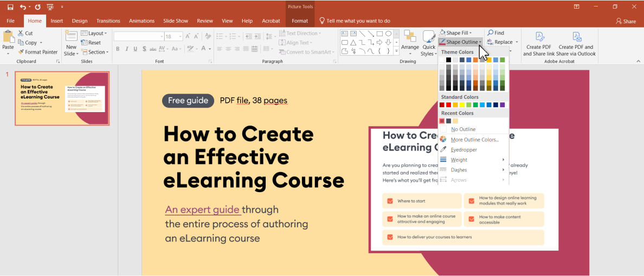Open the Quick Styles gallery
Viewport: 644px width, 276px height.
click(x=428, y=43)
